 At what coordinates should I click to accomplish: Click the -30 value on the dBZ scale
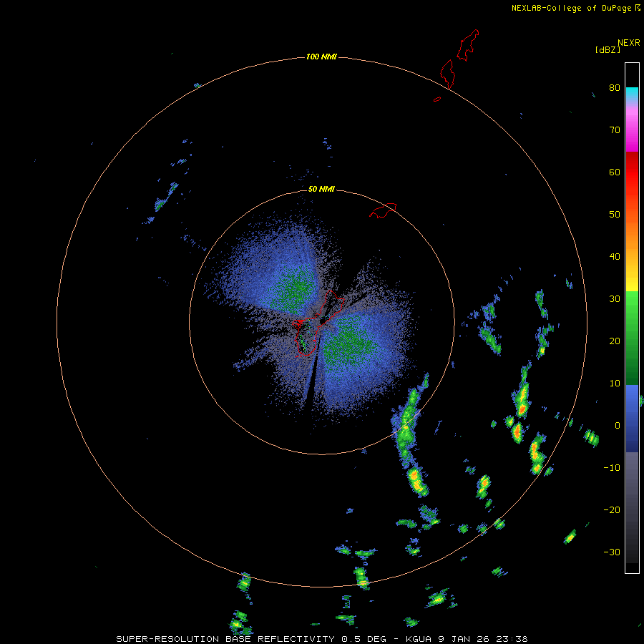click(612, 552)
